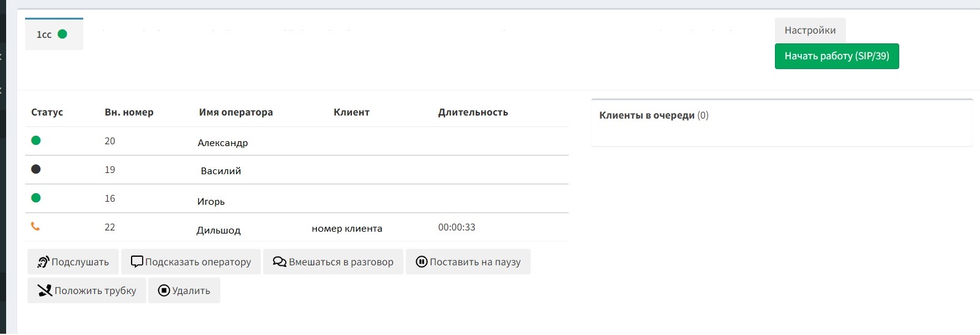Click Положить трубку button
980x335 pixels.
coord(87,290)
